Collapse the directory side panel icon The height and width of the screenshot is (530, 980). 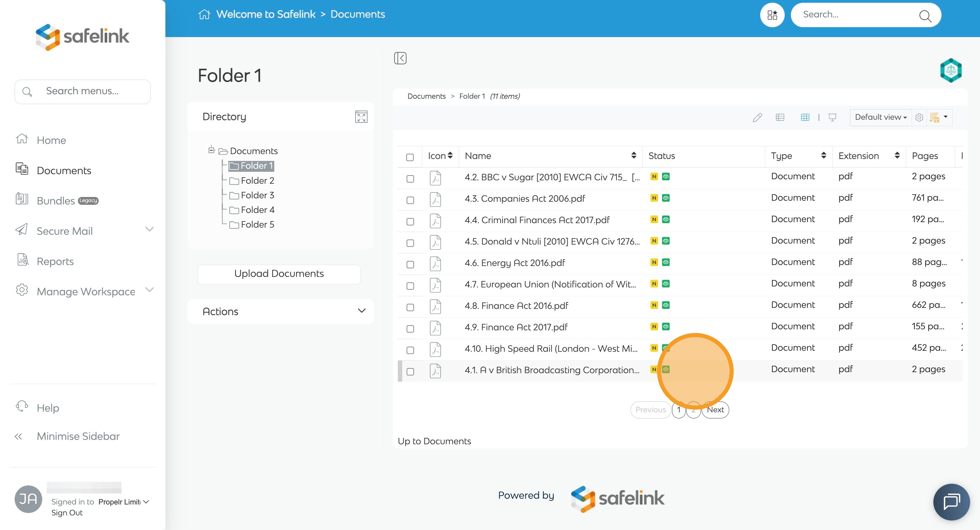(400, 58)
